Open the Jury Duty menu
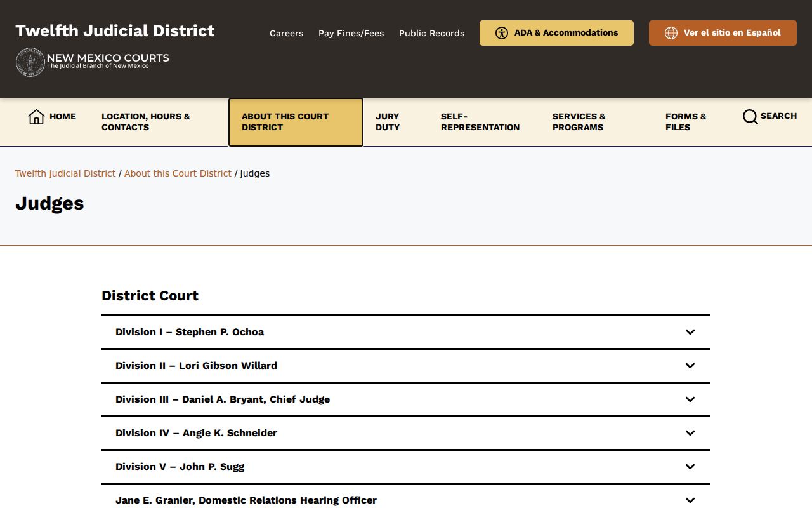This screenshot has height=508, width=812. (388, 122)
